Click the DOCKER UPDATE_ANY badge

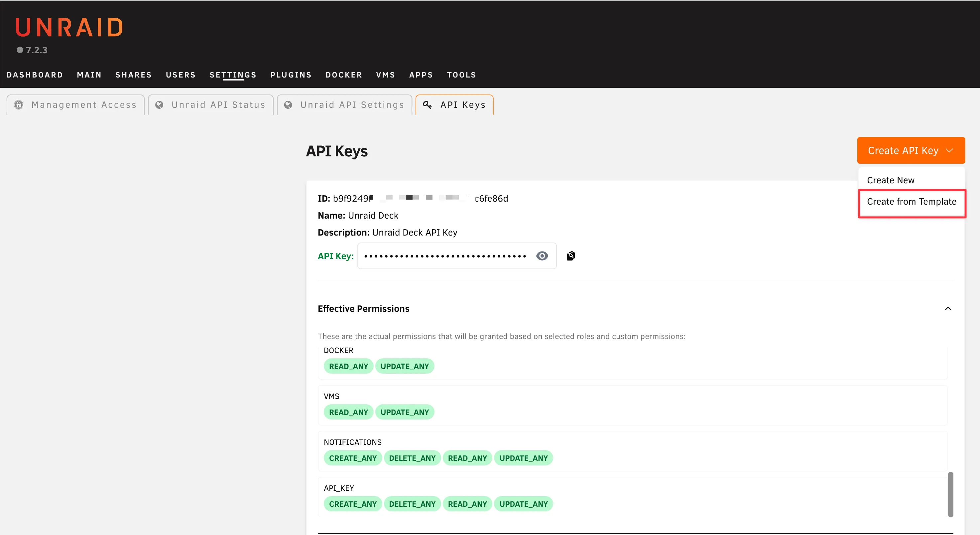coord(405,366)
